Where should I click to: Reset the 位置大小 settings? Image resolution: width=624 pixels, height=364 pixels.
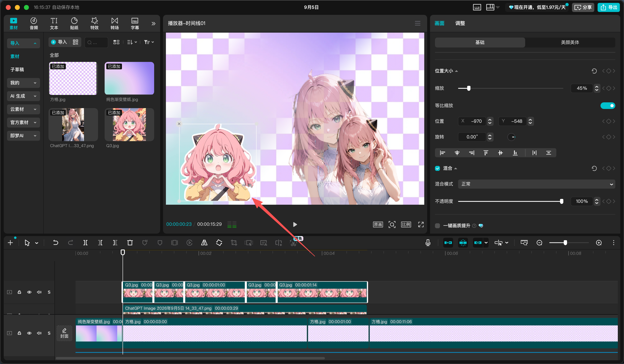[x=594, y=71]
